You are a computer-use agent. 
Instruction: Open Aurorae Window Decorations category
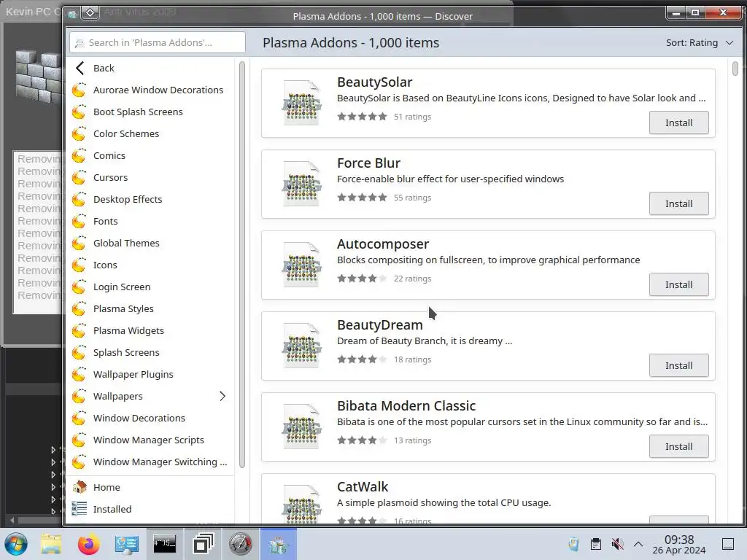[x=150, y=90]
